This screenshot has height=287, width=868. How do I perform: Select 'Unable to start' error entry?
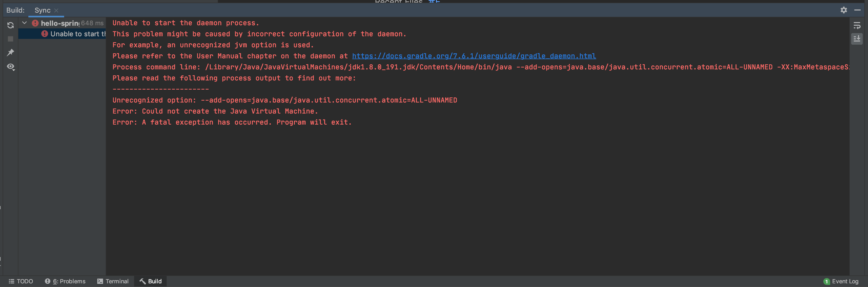78,34
